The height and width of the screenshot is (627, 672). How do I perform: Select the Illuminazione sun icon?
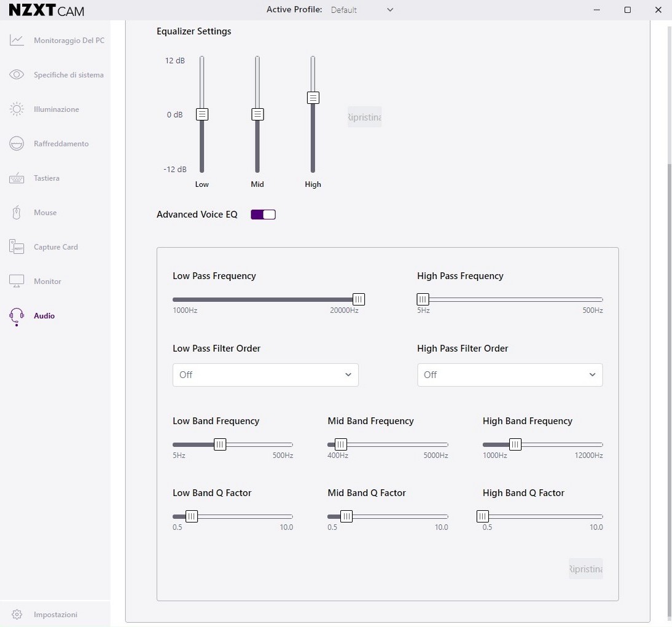click(17, 109)
